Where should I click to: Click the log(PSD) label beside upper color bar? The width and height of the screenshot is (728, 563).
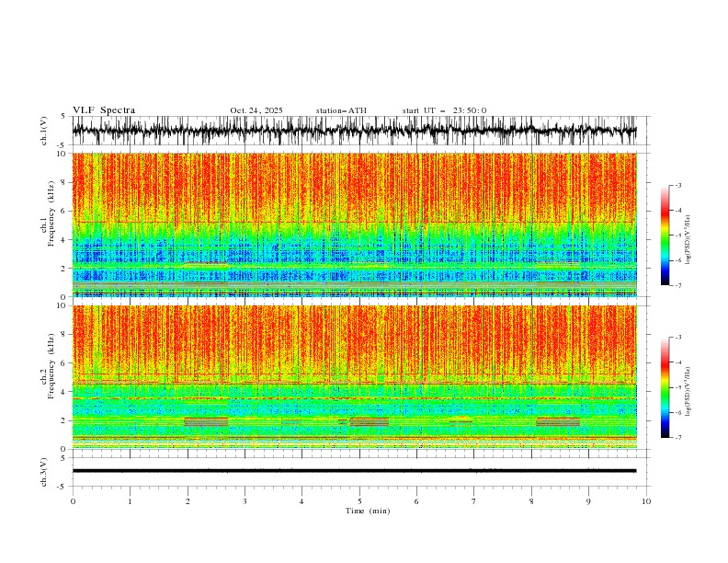pos(688,241)
